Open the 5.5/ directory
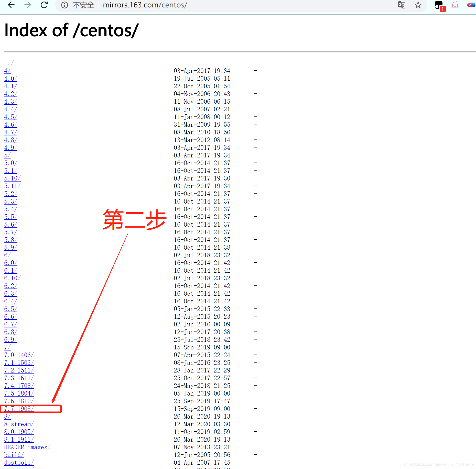This screenshot has width=476, height=469. [x=11, y=217]
